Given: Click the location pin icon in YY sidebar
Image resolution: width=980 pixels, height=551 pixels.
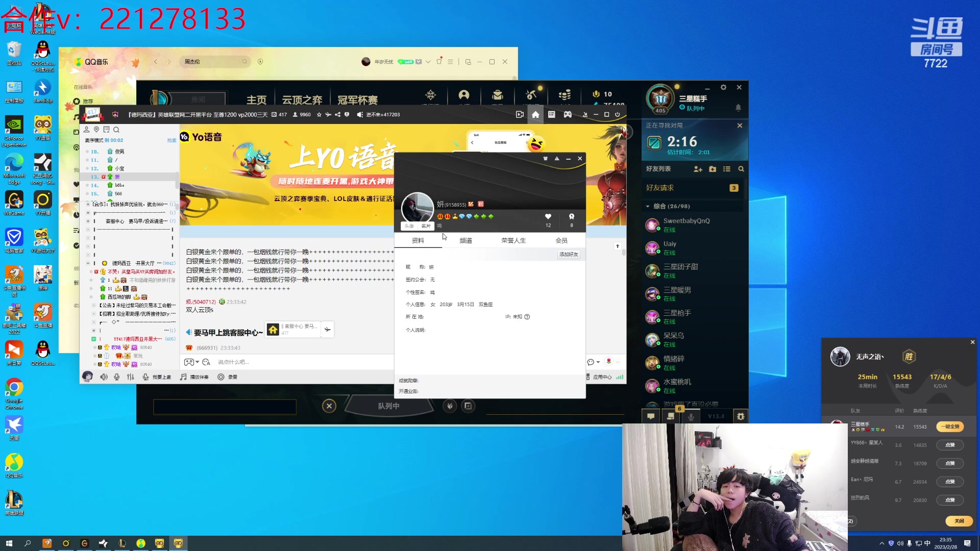Looking at the screenshot, I should (96, 130).
